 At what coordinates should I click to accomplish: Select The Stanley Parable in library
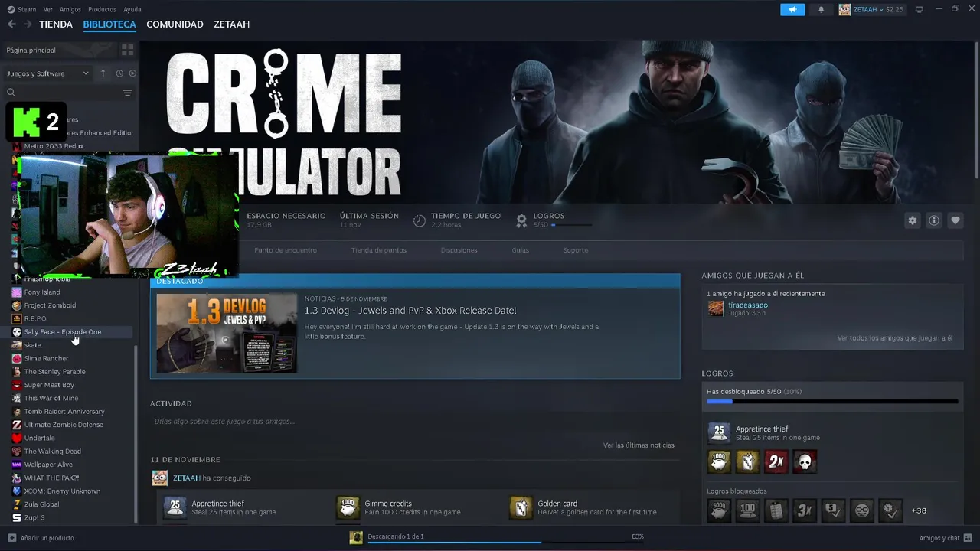point(54,372)
